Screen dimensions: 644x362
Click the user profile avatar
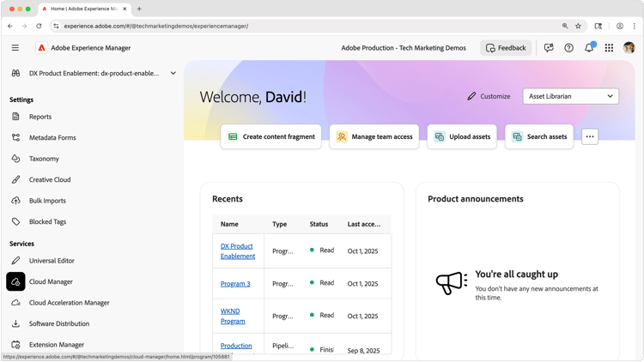pos(629,48)
